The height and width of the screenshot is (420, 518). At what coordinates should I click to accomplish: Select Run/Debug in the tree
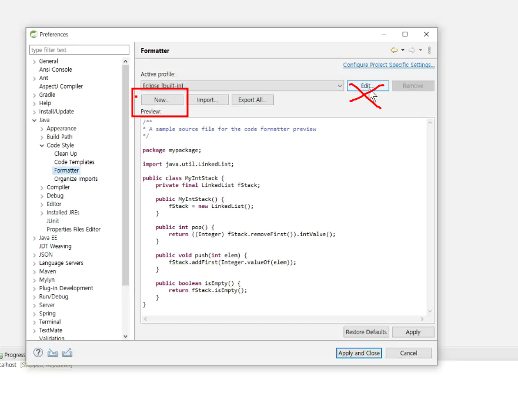[54, 297]
